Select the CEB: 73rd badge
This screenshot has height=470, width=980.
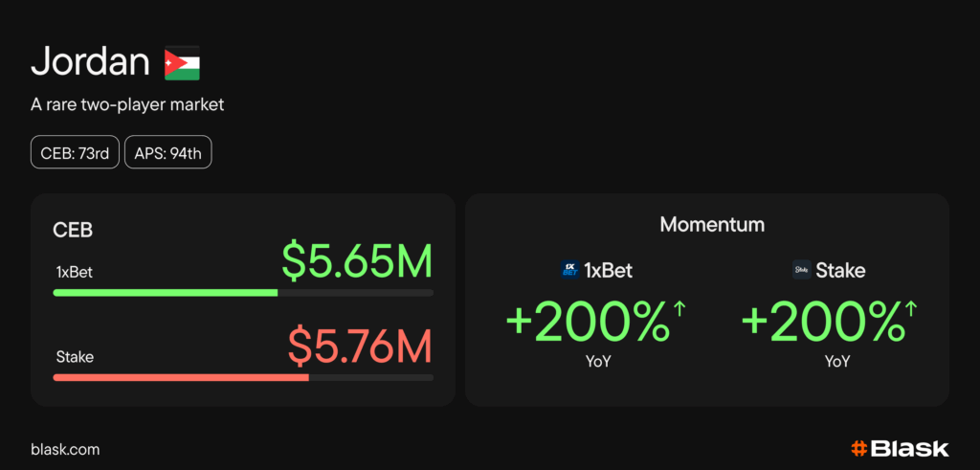(x=76, y=153)
